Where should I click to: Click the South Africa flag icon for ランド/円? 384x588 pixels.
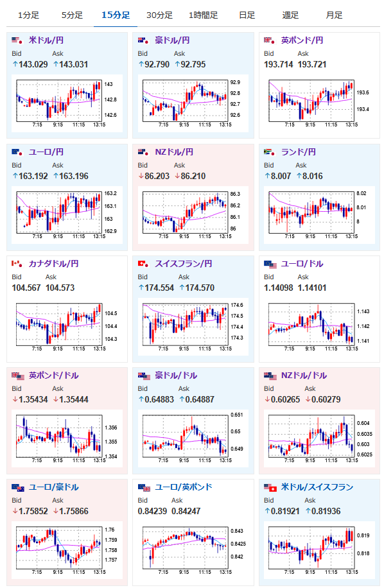tap(269, 152)
